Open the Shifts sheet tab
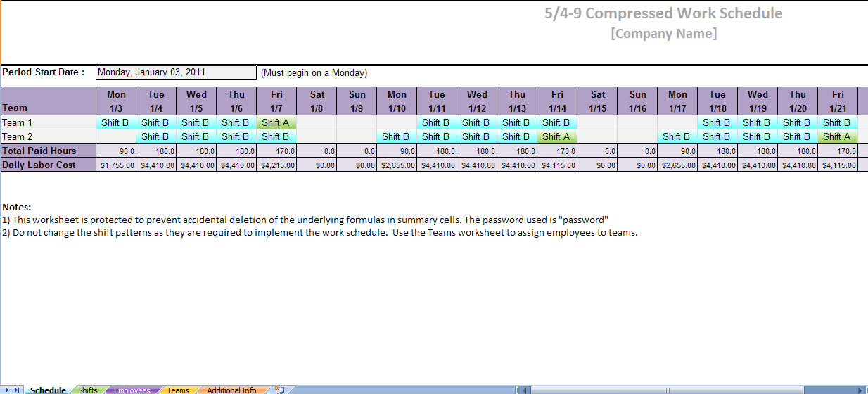This screenshot has width=868, height=394. point(88,390)
